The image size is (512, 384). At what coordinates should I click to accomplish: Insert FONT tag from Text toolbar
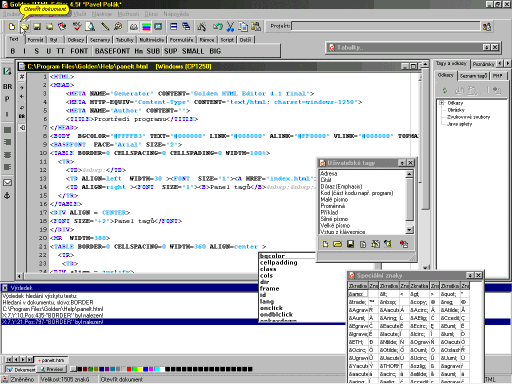coord(79,51)
